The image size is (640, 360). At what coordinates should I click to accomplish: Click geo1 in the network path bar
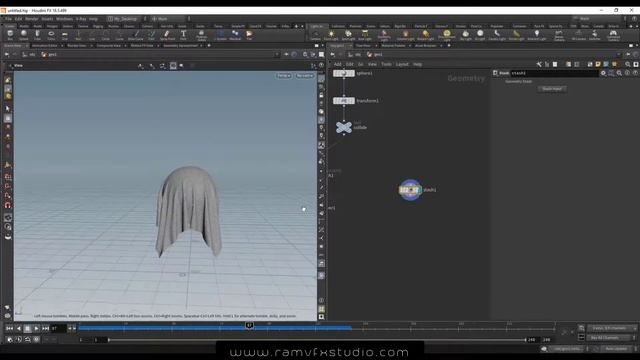[378, 54]
